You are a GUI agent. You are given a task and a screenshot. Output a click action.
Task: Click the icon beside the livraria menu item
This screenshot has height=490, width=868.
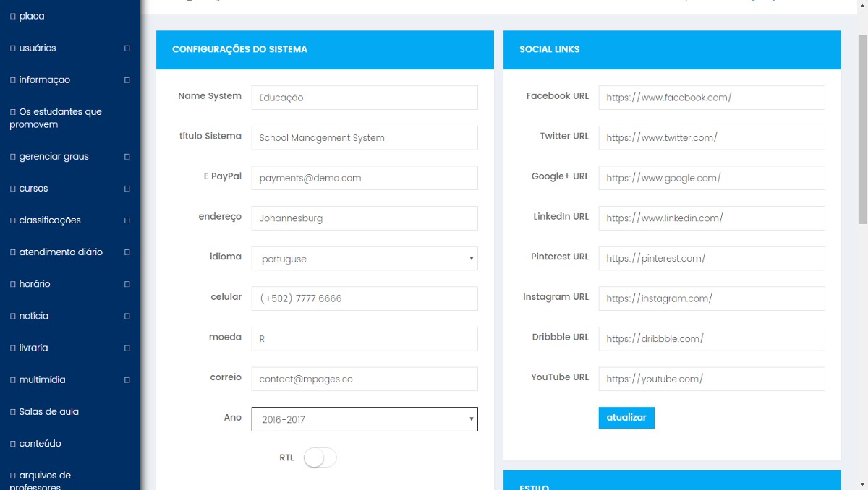pyautogui.click(x=13, y=348)
